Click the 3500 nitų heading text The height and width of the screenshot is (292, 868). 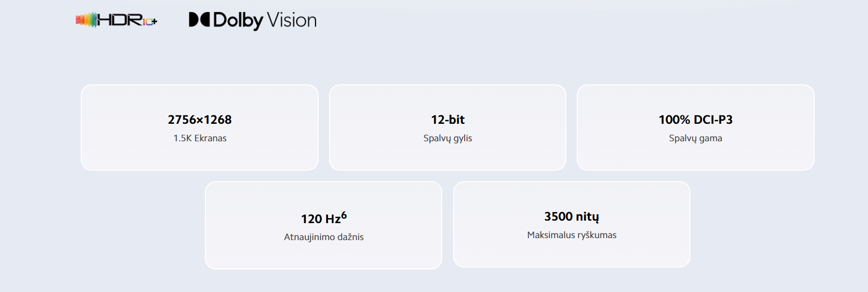pos(572,217)
